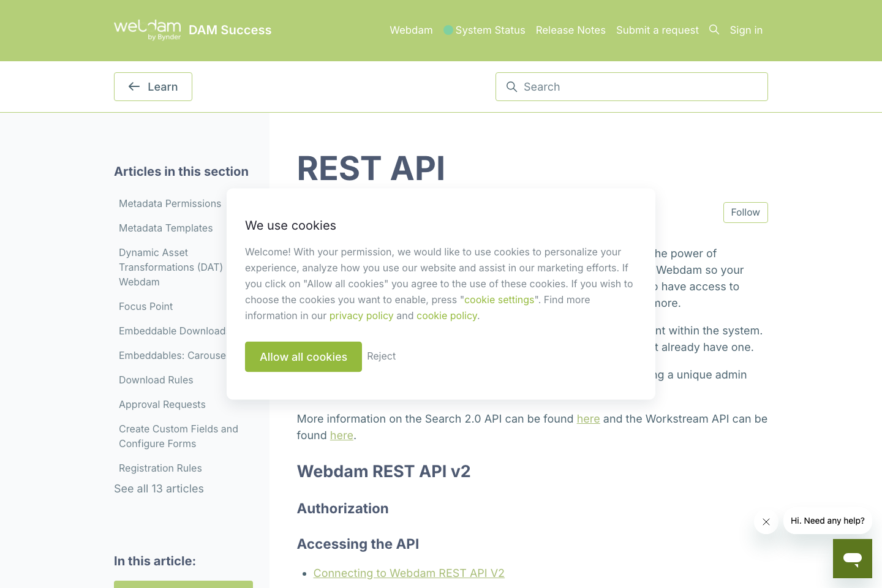882x588 pixels.
Task: Click the green System Status indicator dot
Action: click(448, 29)
